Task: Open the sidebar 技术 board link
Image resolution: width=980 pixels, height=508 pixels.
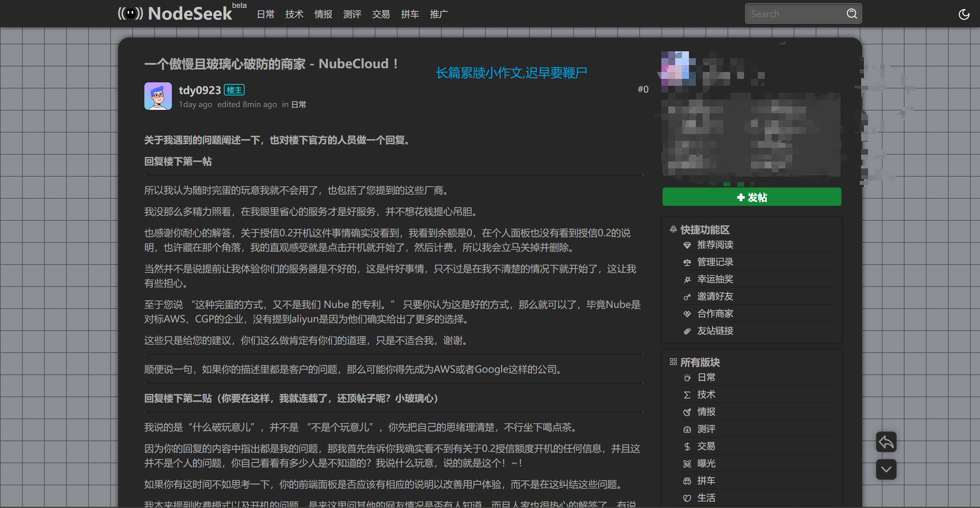Action: point(706,395)
